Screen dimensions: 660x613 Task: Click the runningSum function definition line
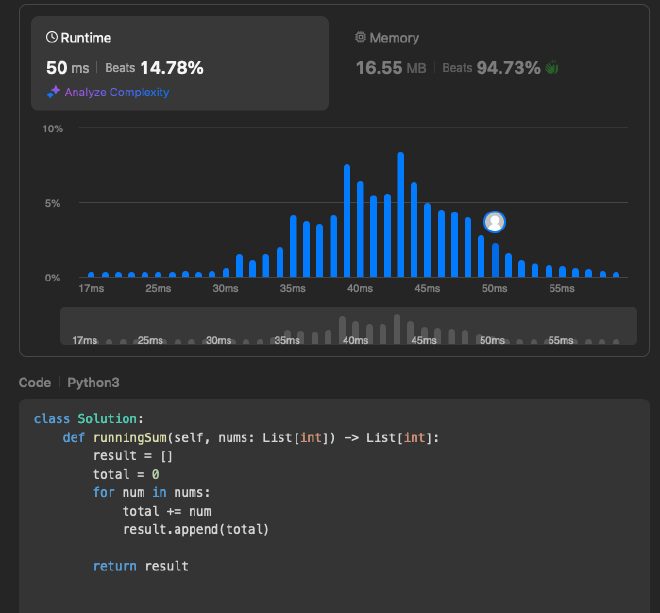click(250, 438)
